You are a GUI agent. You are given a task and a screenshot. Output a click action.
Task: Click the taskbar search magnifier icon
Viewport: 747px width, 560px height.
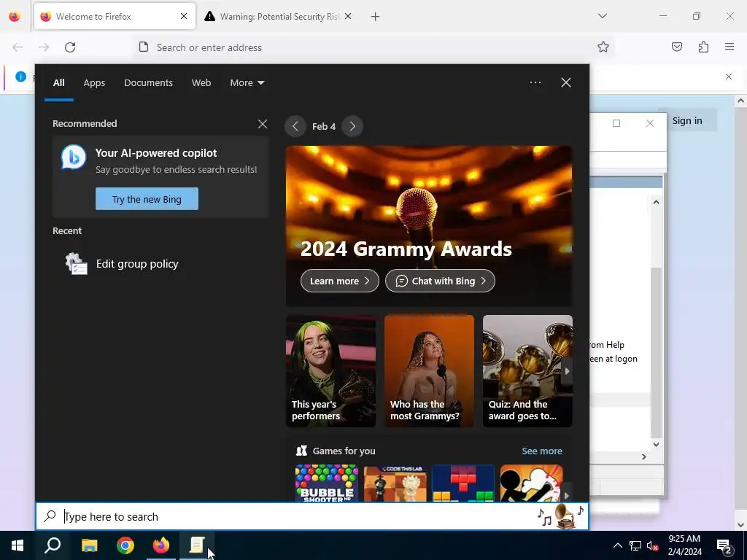(x=53, y=545)
